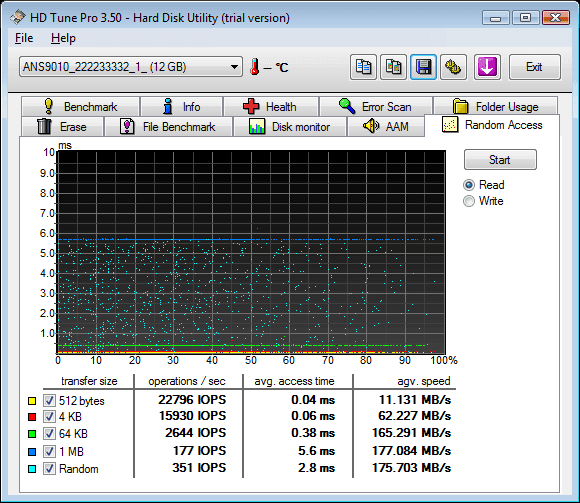
Task: Click the save screenshot floppy disk icon
Action: coord(423,67)
